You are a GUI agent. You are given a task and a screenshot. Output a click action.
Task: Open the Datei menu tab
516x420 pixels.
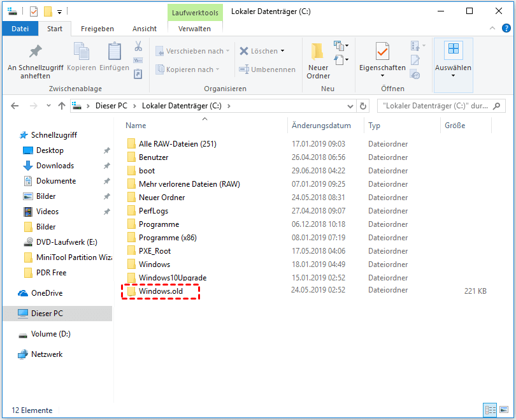20,29
